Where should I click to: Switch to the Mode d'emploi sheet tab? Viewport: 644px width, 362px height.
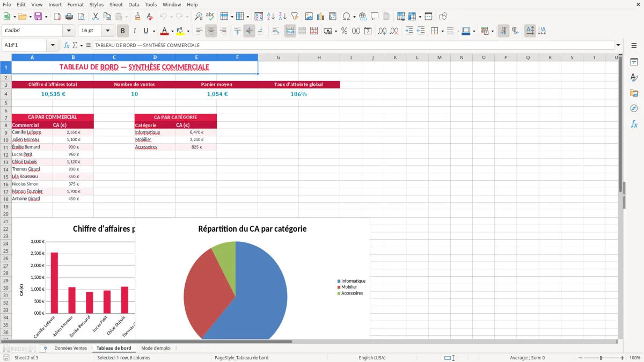coord(156,348)
